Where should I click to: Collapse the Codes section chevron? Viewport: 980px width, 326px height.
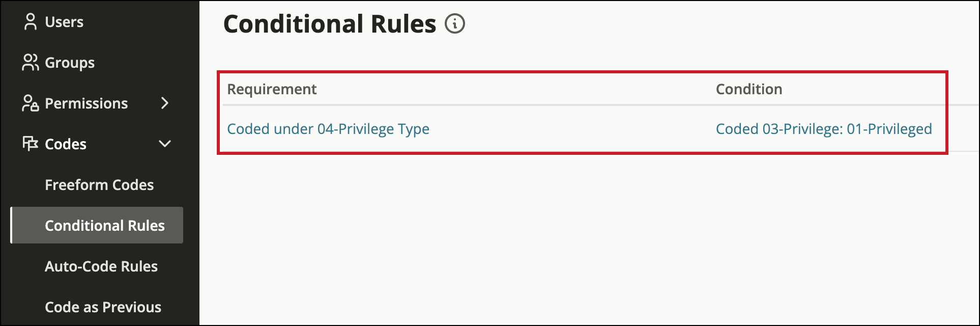165,144
